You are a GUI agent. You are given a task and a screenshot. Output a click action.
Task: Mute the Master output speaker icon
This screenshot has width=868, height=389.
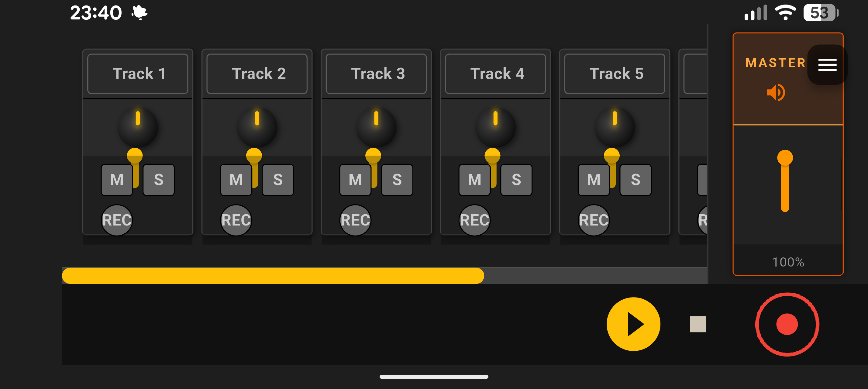[x=776, y=92]
